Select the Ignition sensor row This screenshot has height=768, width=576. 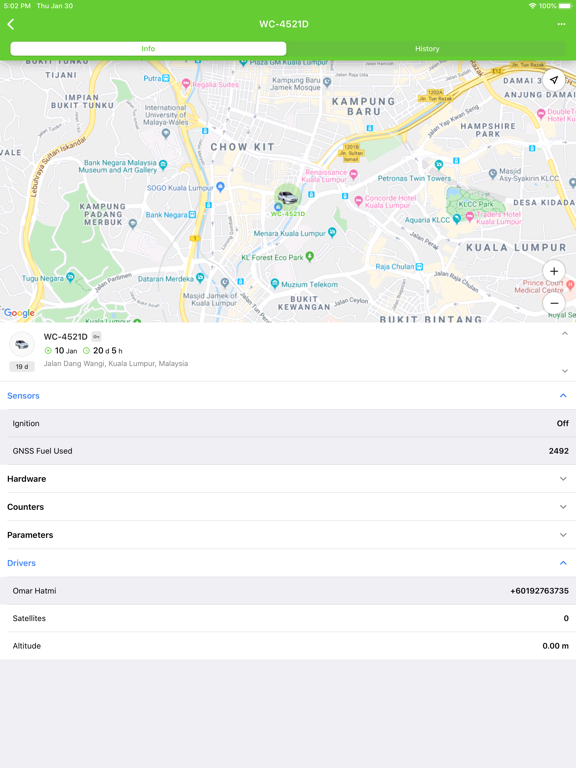[x=288, y=423]
